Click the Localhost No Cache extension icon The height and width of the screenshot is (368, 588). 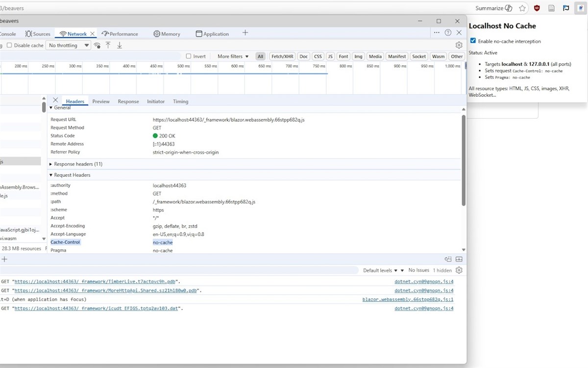click(580, 8)
